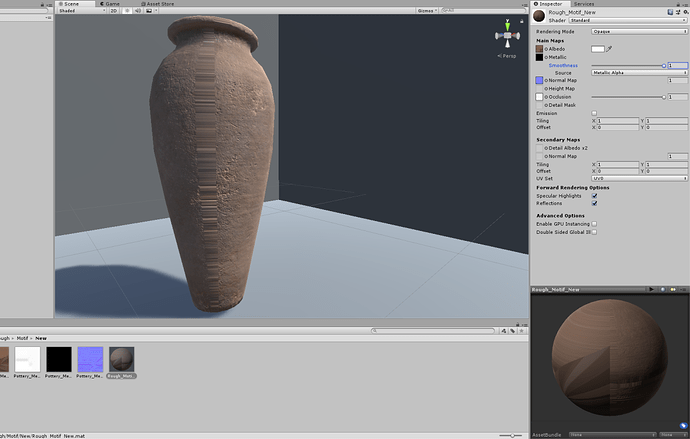Click the Albedo texture slot thumbnail
Image resolution: width=690 pixels, height=439 pixels.
(x=539, y=48)
